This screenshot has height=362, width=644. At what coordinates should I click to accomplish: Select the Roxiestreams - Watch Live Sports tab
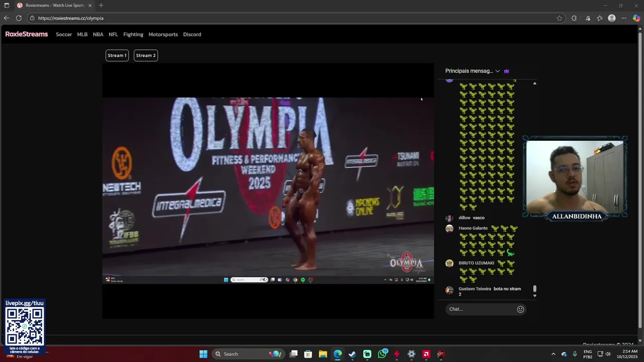point(54,6)
